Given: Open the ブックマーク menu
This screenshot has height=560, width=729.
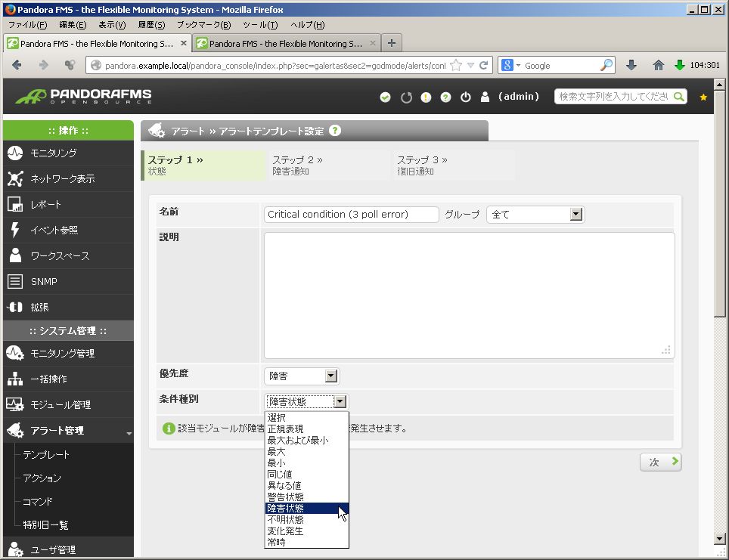Looking at the screenshot, I should 203,25.
